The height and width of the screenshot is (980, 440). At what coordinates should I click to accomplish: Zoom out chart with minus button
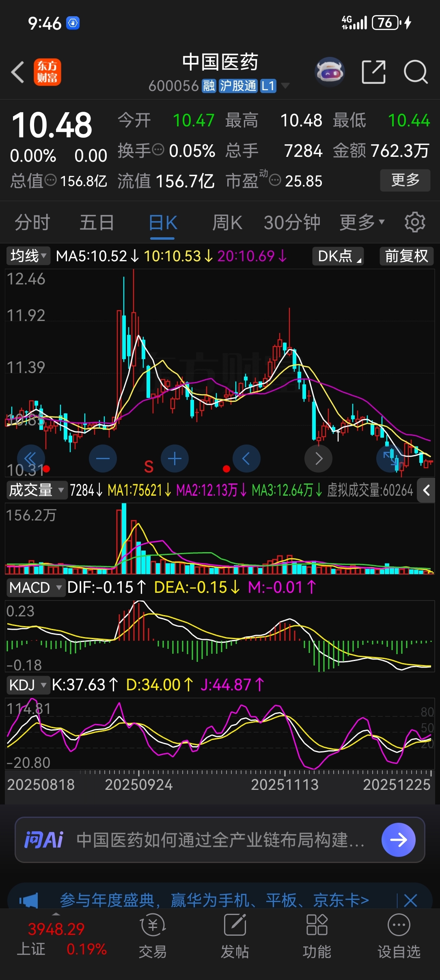(103, 459)
